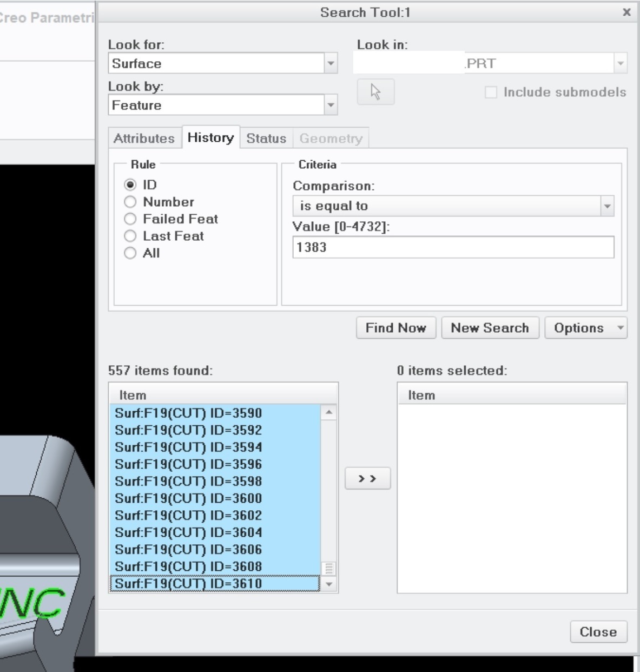Click the >> transfer arrows icon

click(368, 478)
